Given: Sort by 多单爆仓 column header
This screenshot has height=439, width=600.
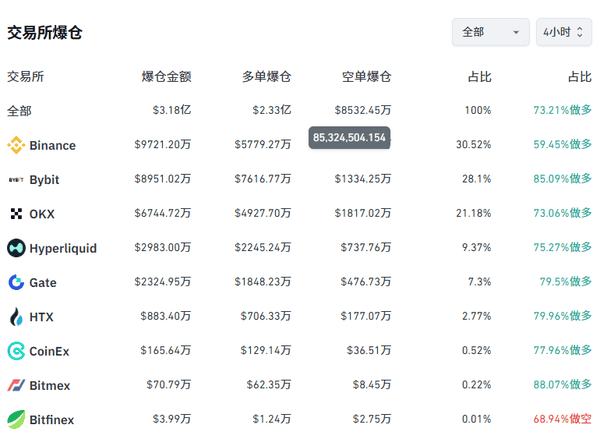Looking at the screenshot, I should (266, 76).
